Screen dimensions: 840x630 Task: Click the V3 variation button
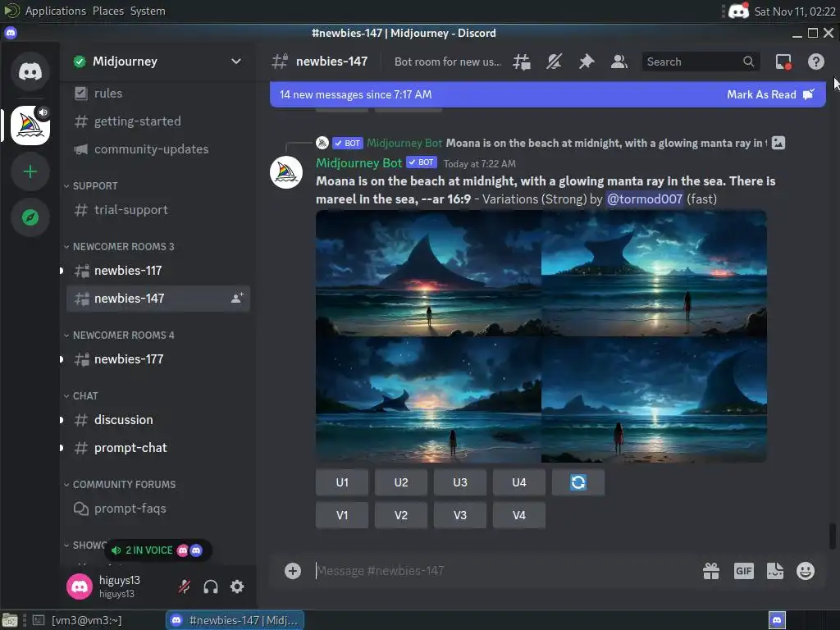click(459, 515)
